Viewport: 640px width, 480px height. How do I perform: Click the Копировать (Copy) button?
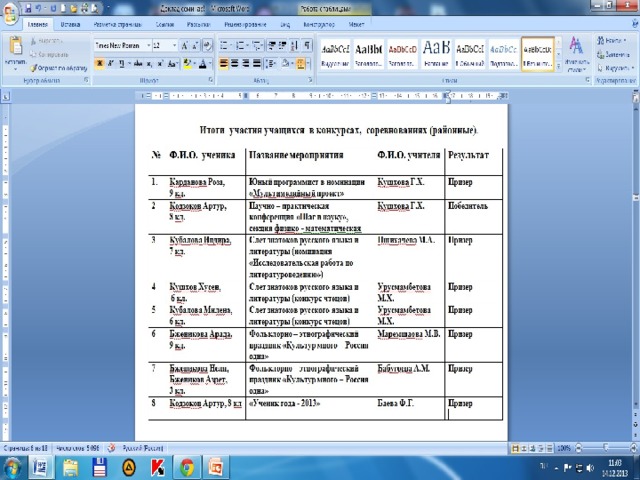pyautogui.click(x=50, y=54)
